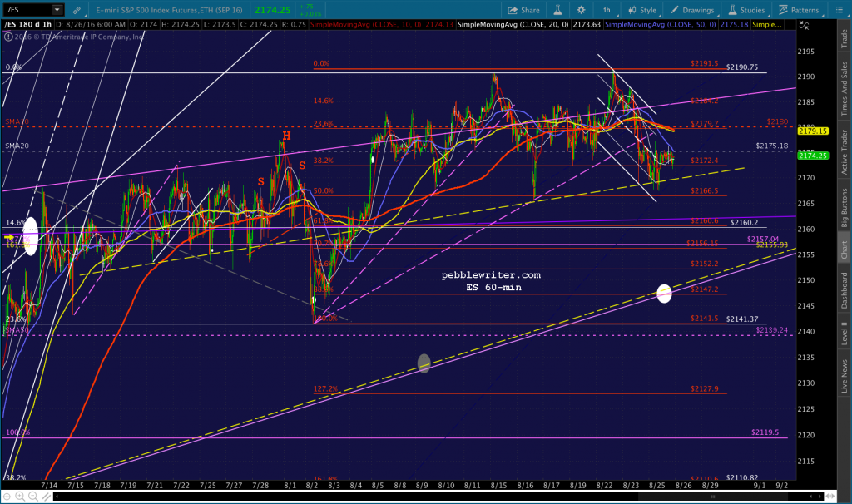This screenshot has height=504, width=852.
Task: Open the Drawings menu
Action: point(692,10)
